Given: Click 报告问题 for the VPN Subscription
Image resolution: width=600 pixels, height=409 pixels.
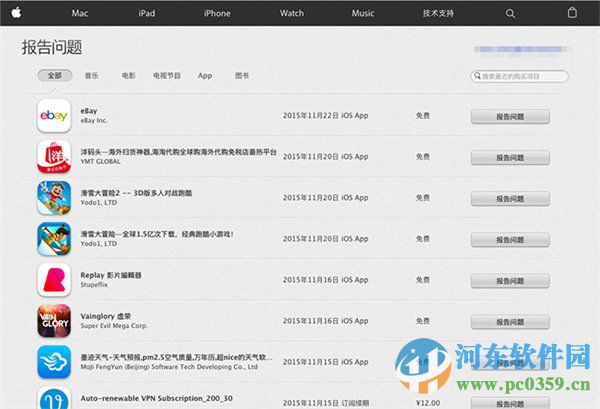Looking at the screenshot, I should coord(510,403).
